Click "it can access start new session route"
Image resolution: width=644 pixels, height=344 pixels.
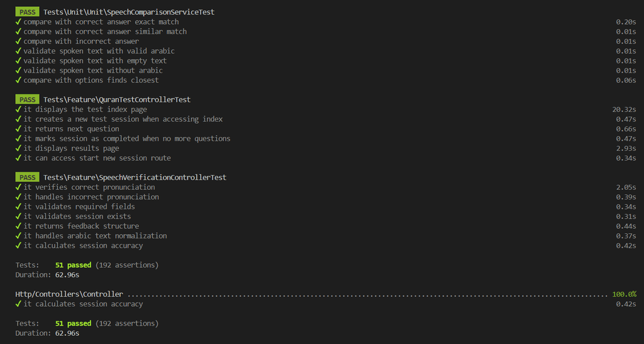tap(97, 158)
